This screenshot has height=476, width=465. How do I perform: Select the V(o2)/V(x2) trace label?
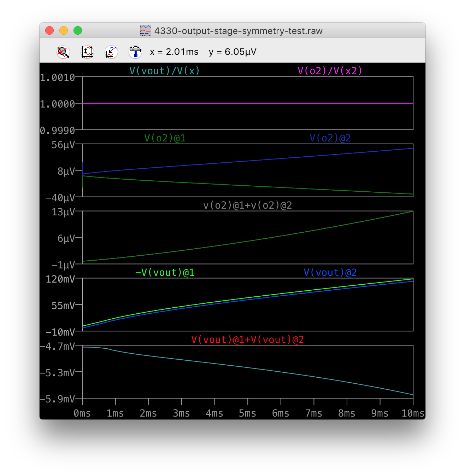click(330, 71)
